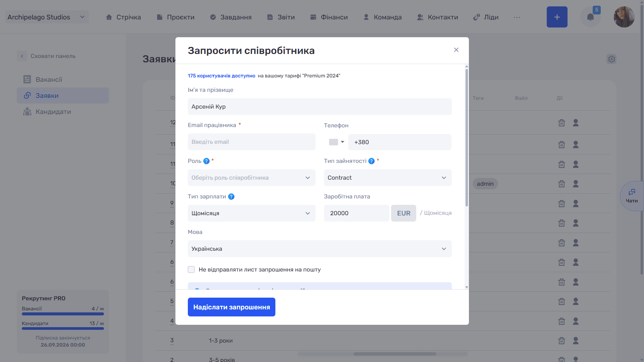The image size is (644, 362).
Task: Change the EUR currency selector
Action: tap(404, 213)
